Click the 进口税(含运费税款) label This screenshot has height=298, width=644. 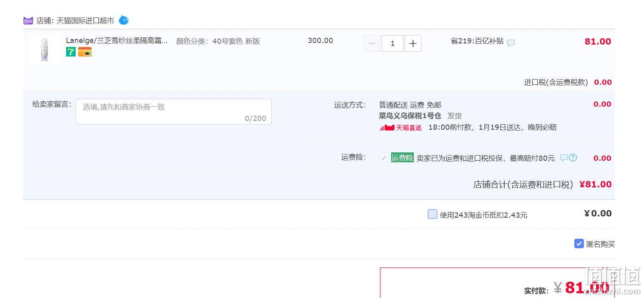[x=556, y=82]
